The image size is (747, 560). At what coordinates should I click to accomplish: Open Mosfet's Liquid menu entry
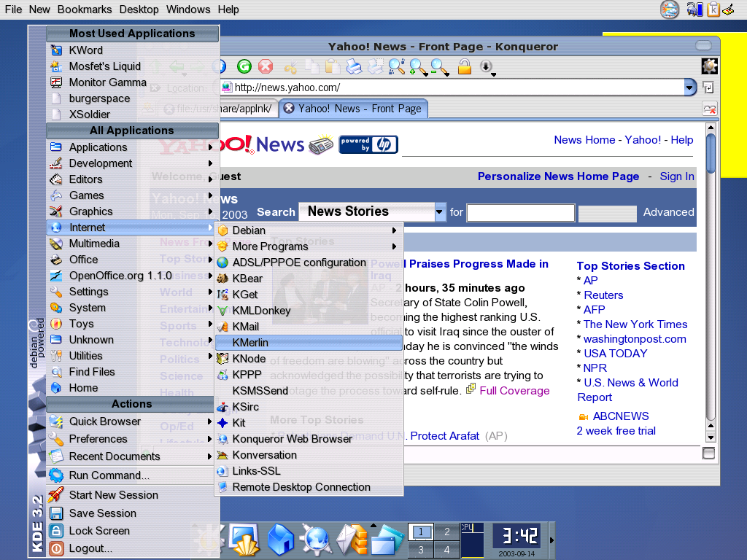[x=133, y=66]
